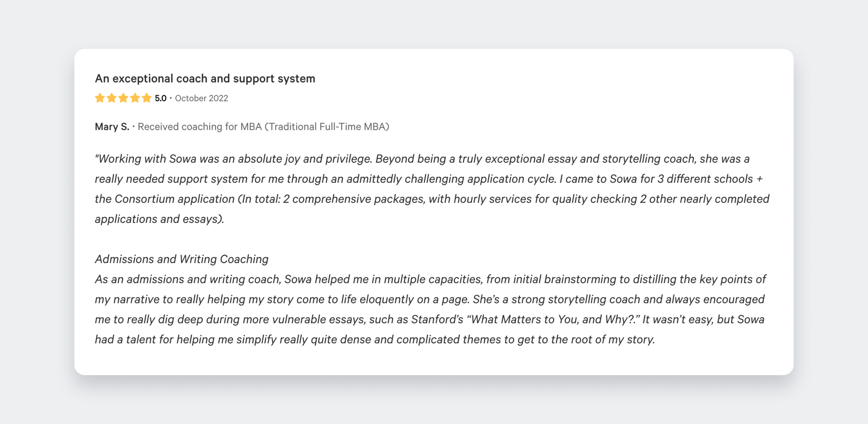868x424 pixels.
Task: Click the word "Stanford's" in review
Action: [437, 319]
